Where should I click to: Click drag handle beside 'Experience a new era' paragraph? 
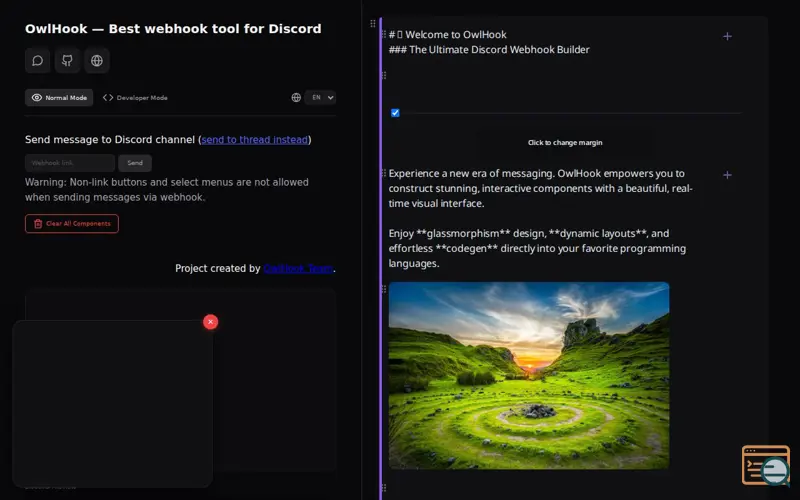384,173
